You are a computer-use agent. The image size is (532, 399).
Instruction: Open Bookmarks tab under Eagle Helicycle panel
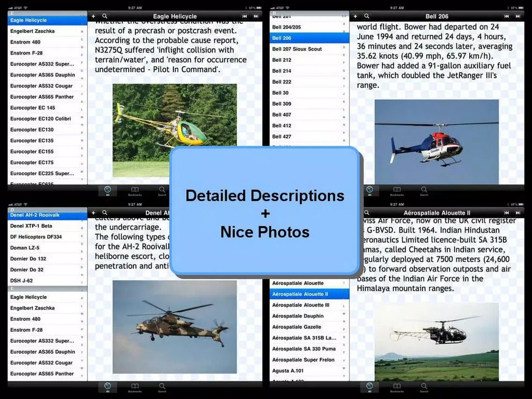point(135,191)
